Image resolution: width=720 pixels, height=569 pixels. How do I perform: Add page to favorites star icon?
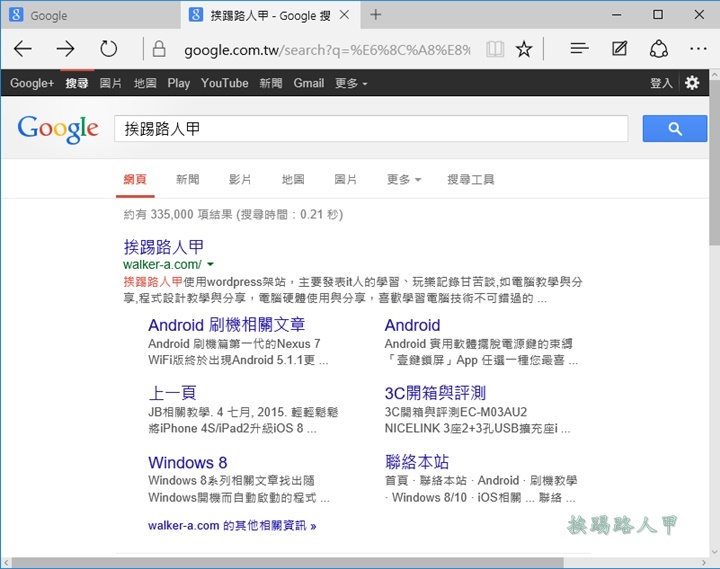tap(524, 49)
